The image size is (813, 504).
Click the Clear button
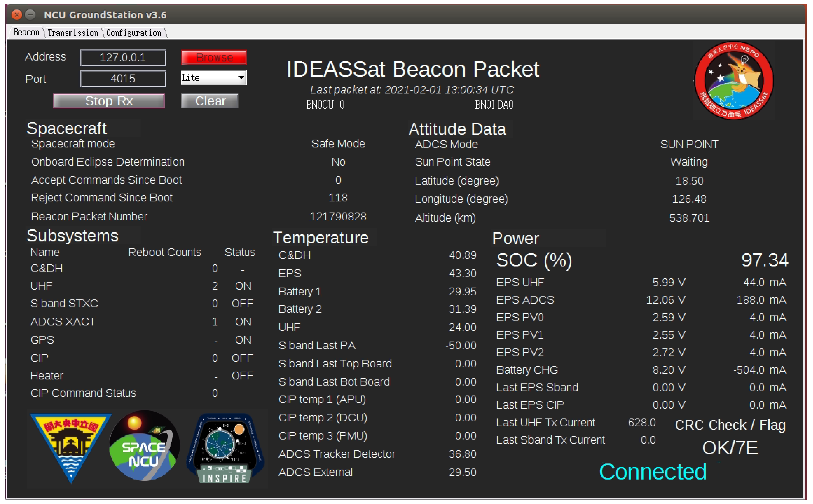(x=210, y=101)
